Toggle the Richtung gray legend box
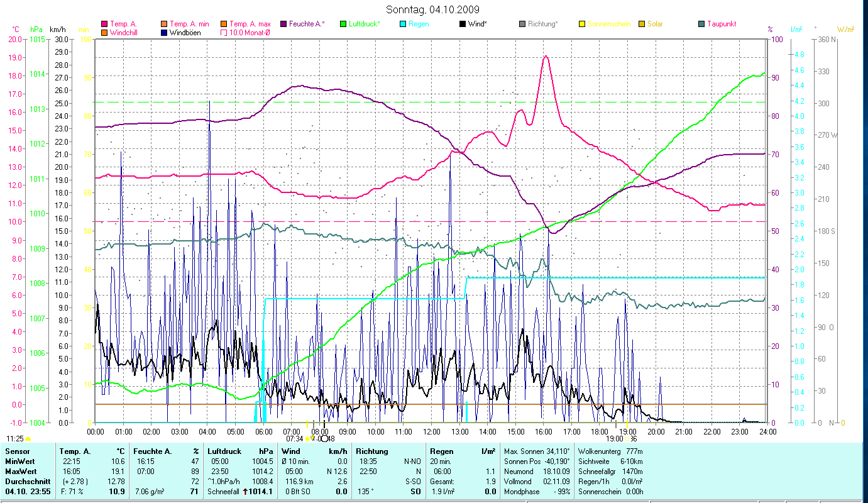 [522, 25]
